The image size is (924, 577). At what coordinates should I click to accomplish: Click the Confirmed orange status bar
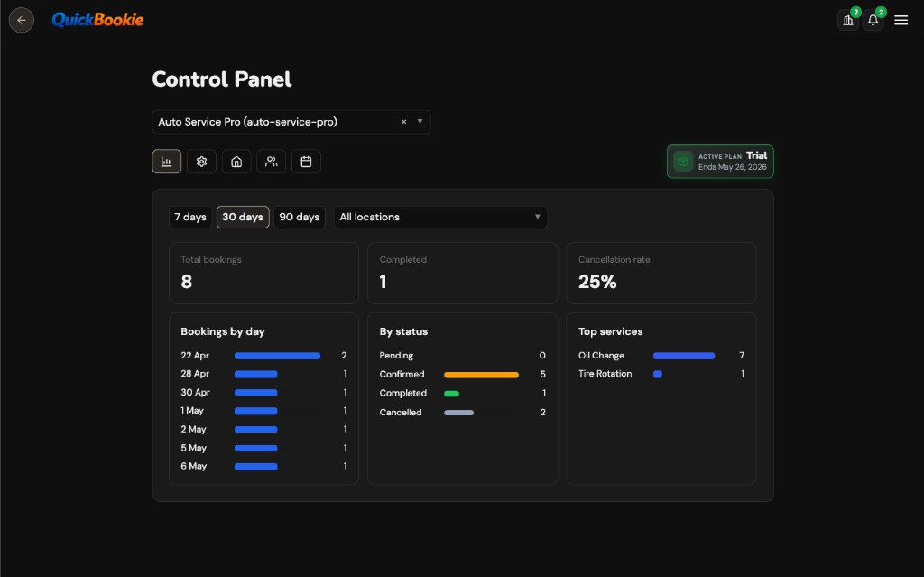[482, 375]
